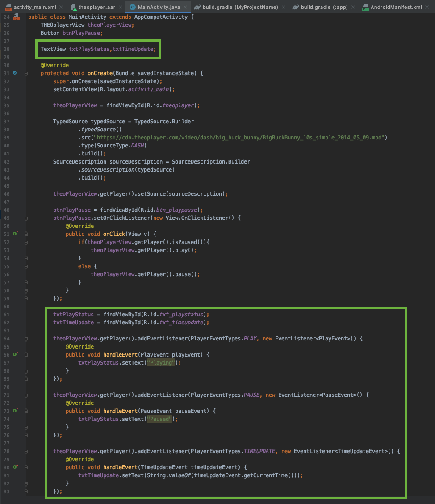The width and height of the screenshot is (435, 504).
Task: Collapse the else block at line 55
Action: [x=26, y=266]
